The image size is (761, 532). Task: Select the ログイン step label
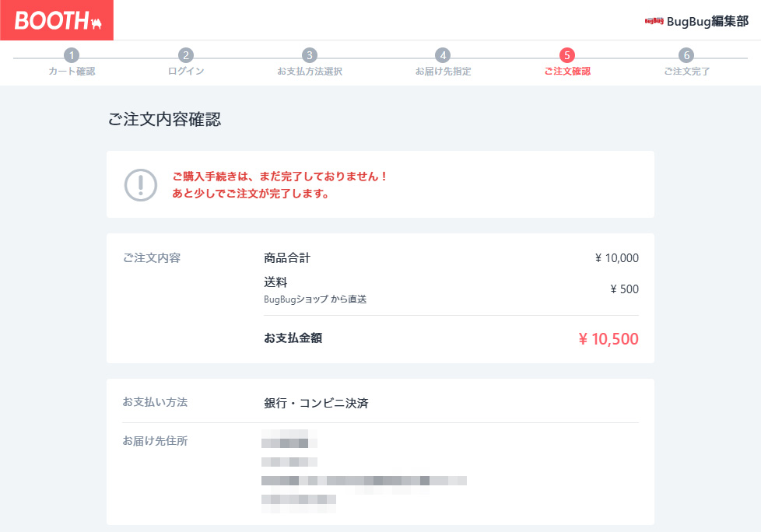point(186,72)
